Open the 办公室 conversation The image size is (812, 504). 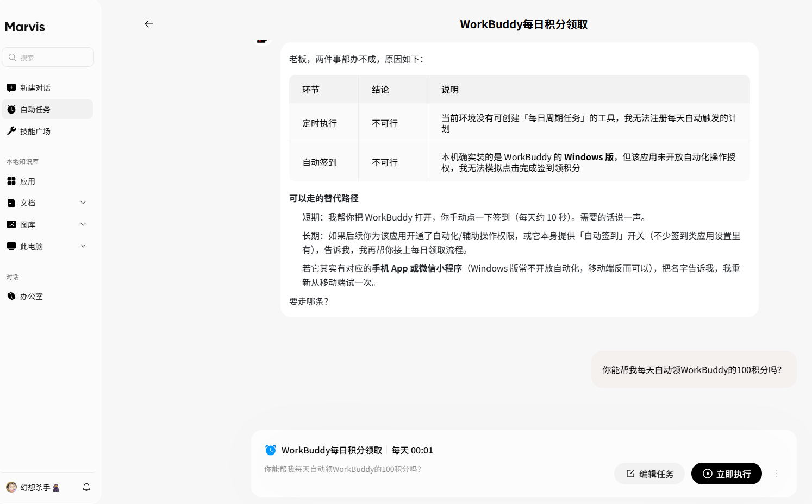coord(47,296)
